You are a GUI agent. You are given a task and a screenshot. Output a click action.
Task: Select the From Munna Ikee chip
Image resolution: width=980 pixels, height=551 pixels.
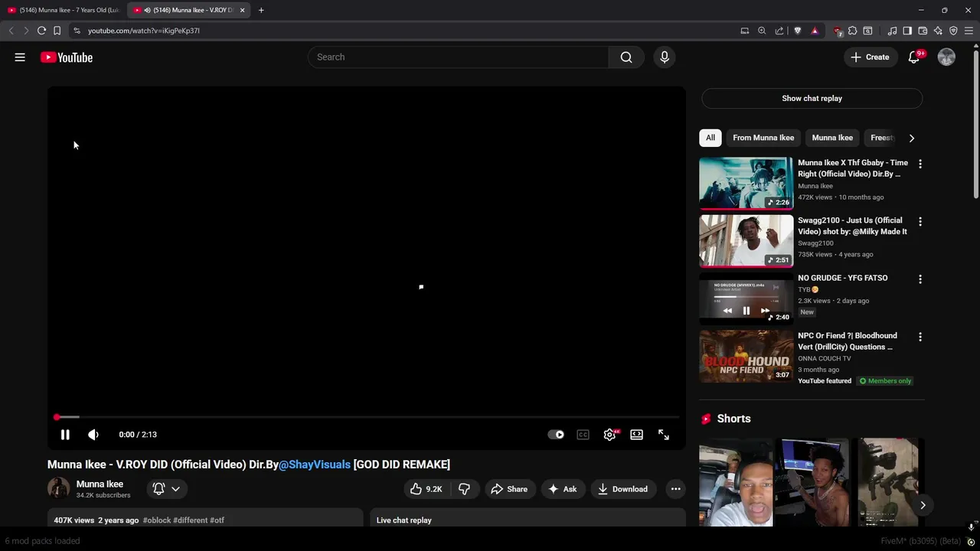click(763, 138)
